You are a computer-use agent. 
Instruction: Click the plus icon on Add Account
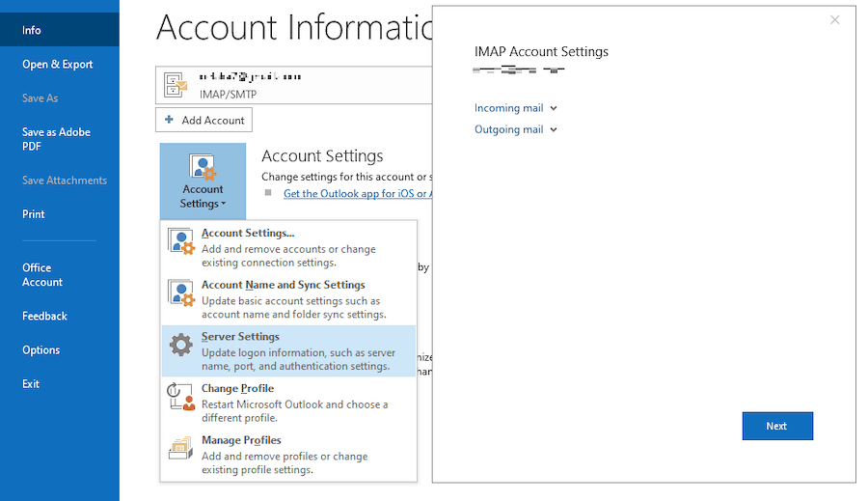point(170,120)
